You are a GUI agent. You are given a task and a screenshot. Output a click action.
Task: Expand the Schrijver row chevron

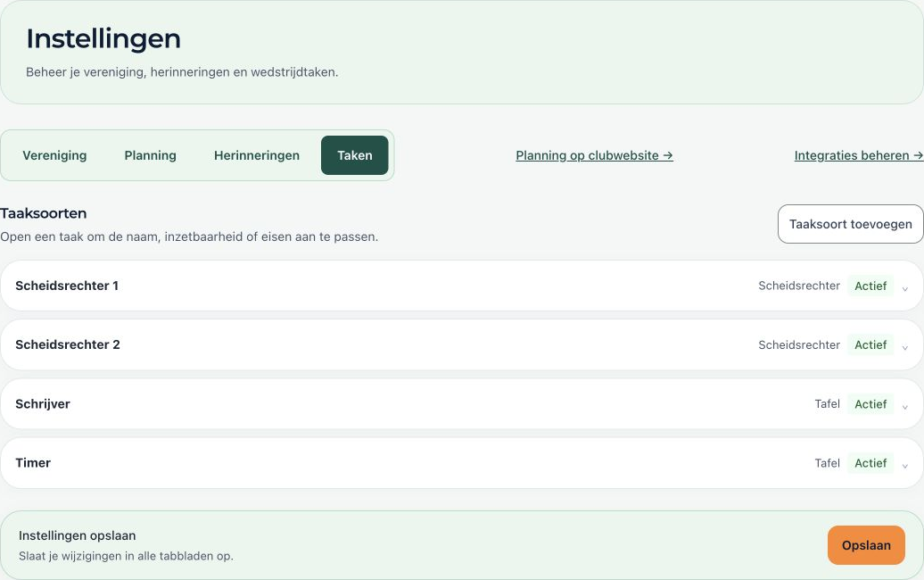905,407
